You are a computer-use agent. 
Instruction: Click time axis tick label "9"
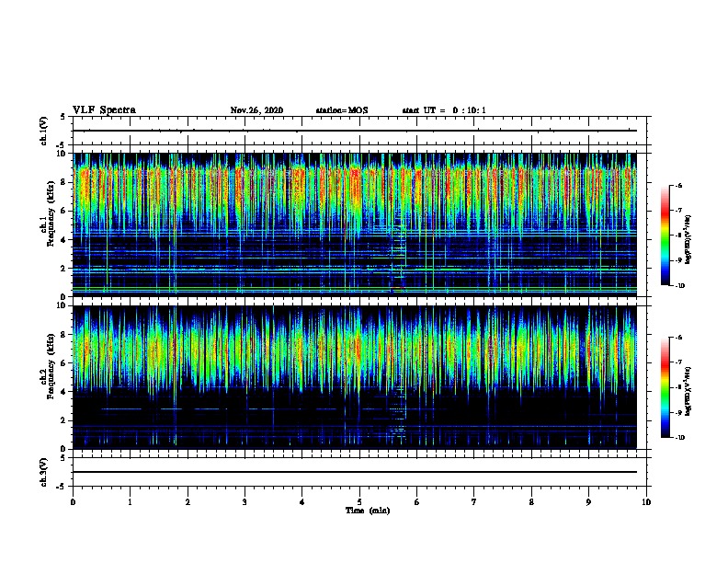pos(588,502)
